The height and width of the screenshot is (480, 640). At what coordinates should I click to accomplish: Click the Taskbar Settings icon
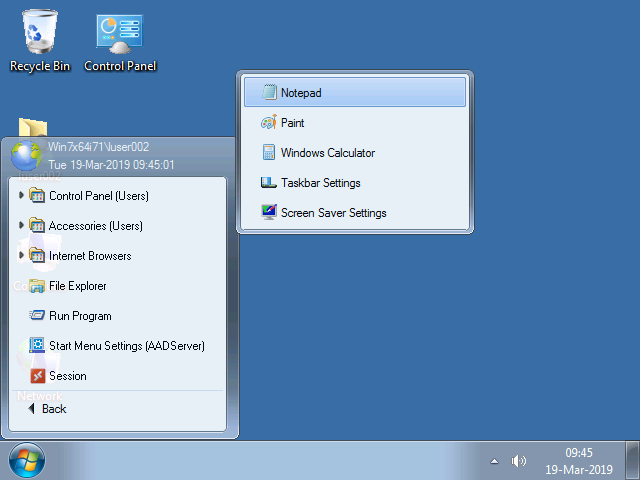pos(268,183)
